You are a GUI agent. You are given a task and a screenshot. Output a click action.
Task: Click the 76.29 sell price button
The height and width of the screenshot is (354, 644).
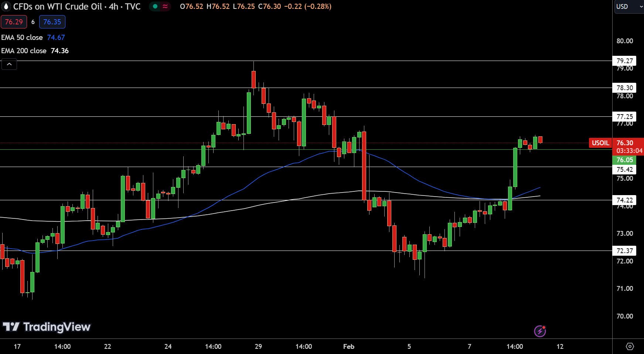14,22
